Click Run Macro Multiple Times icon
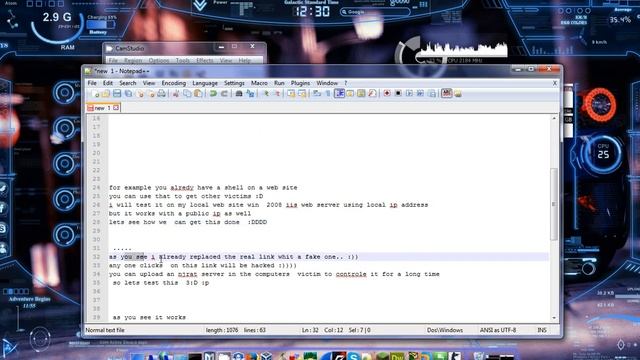Viewport: 640px width, 360px height. pyautogui.click(x=420, y=94)
